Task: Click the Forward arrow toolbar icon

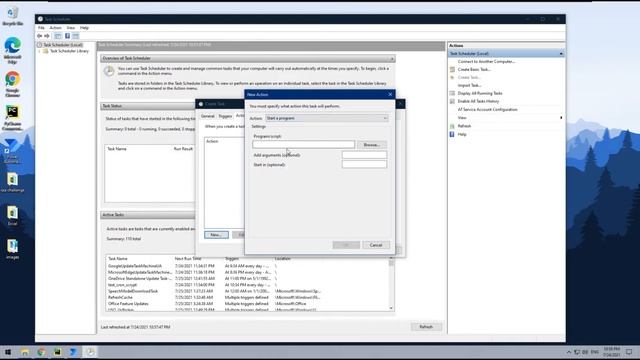Action: [47, 36]
